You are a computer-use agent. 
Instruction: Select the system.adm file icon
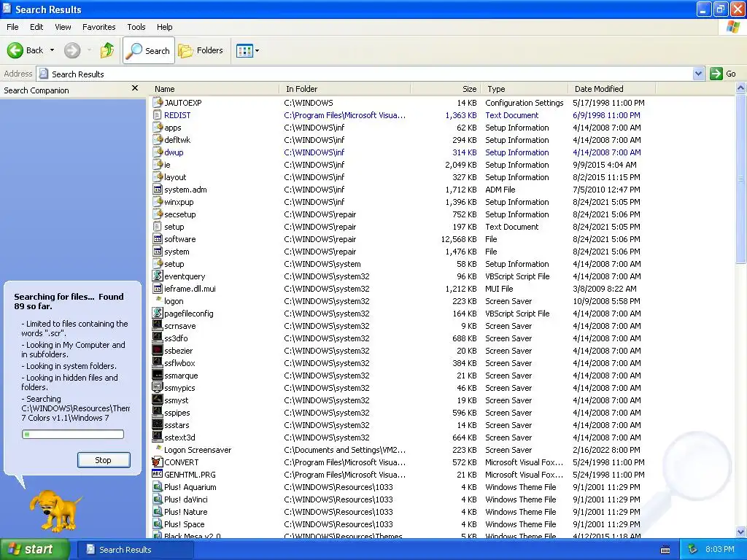(x=158, y=189)
